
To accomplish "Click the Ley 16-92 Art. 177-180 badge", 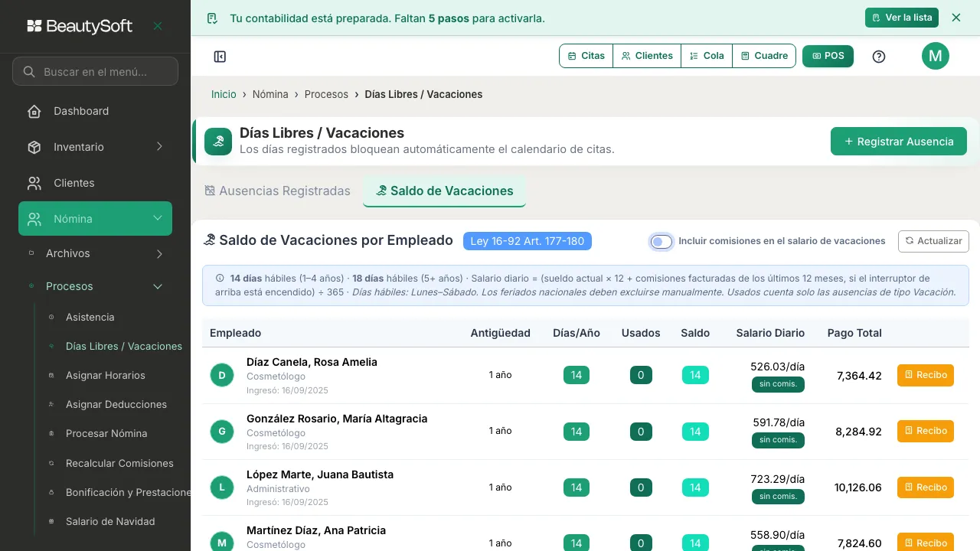I will [528, 241].
